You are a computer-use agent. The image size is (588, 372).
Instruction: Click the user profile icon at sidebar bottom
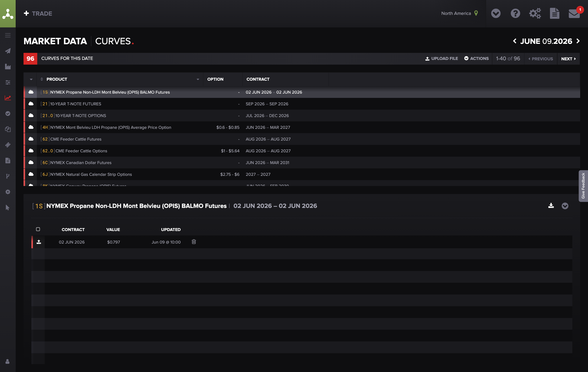point(8,361)
